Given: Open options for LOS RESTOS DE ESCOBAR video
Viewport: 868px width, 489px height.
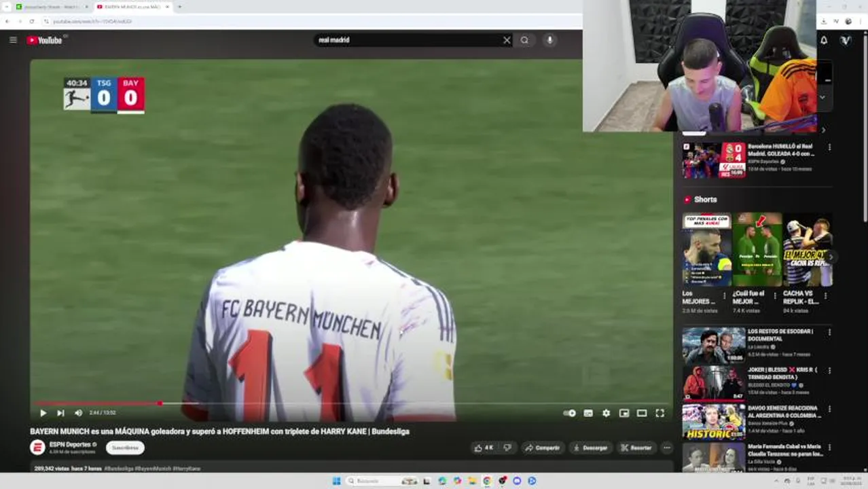Looking at the screenshot, I should 829,333.
